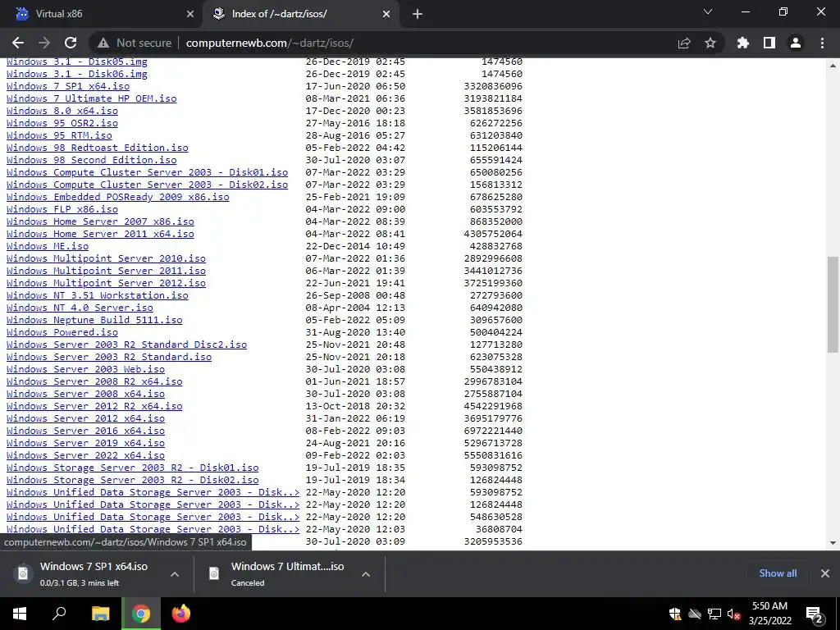Click the scrollbar up arrow
The width and height of the screenshot is (840, 630).
click(x=833, y=66)
